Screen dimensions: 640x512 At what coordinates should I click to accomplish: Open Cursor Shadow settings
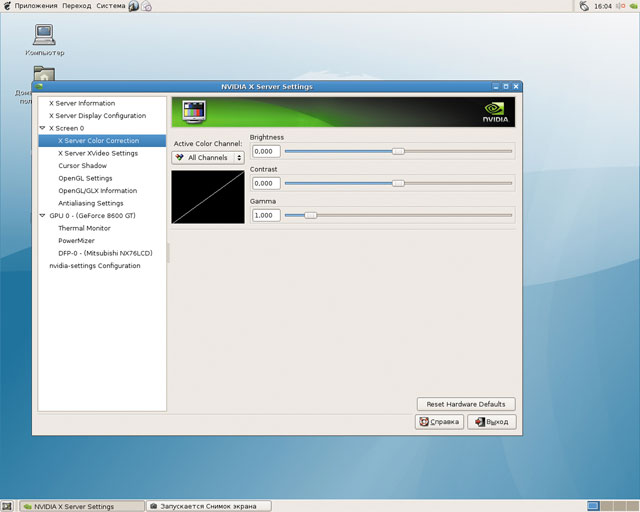82,165
